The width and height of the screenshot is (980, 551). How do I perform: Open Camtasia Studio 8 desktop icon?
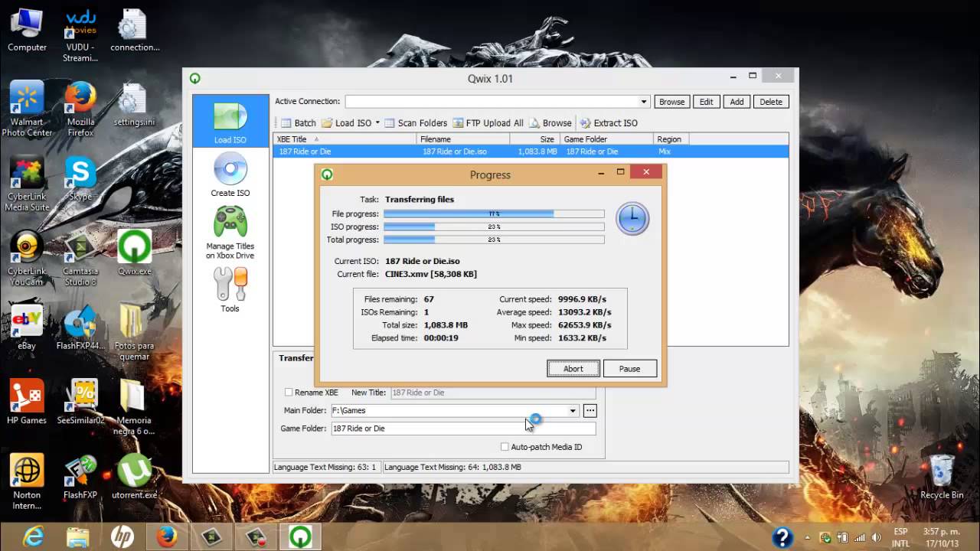80,259
